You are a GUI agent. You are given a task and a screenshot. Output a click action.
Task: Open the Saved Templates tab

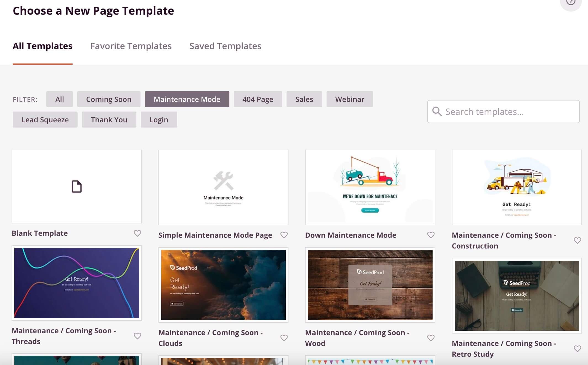coord(225,46)
